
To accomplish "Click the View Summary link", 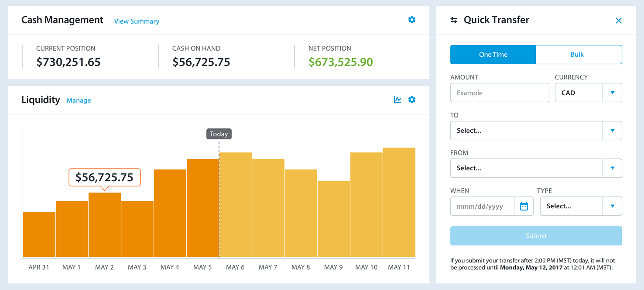I will coord(137,21).
